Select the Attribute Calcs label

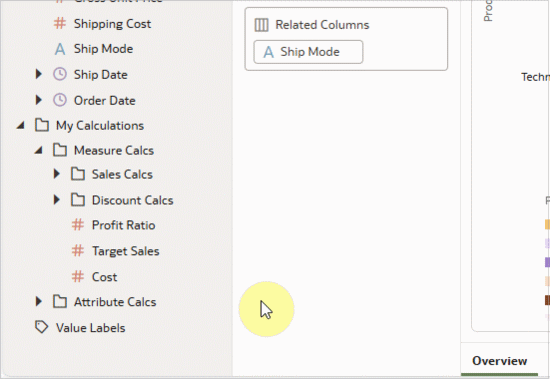115,302
